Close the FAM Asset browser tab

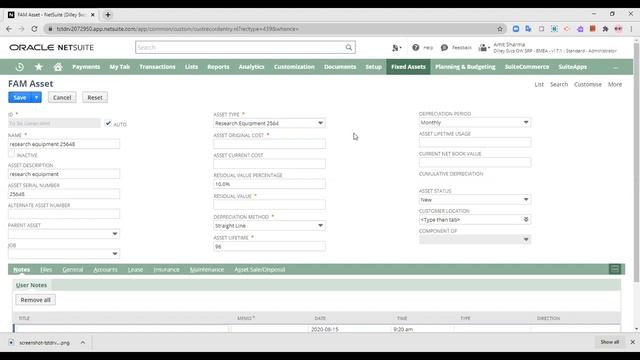pos(93,15)
